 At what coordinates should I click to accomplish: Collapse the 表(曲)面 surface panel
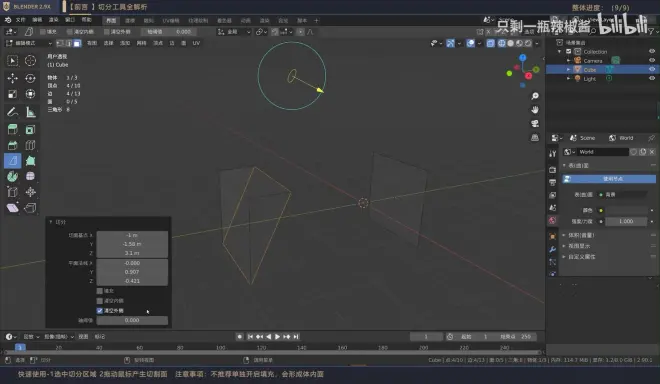tap(564, 165)
